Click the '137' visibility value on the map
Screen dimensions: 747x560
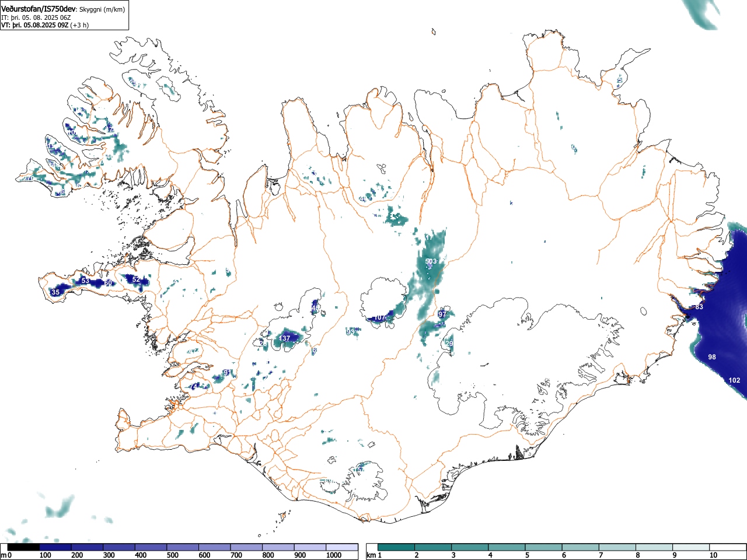tap(284, 338)
